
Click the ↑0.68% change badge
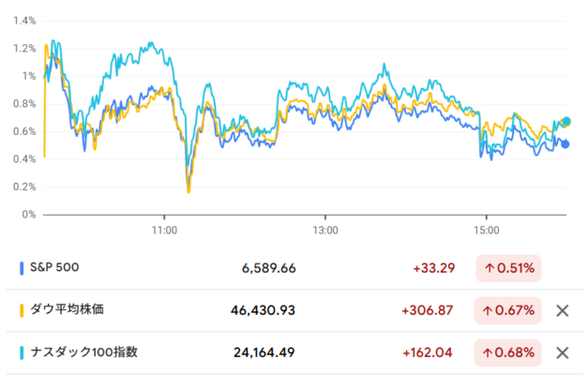[x=509, y=352]
